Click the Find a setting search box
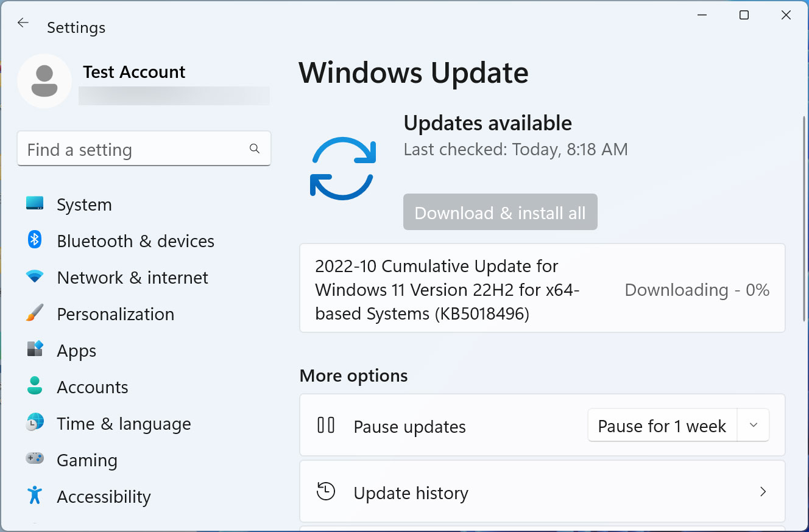This screenshot has height=532, width=809. click(x=144, y=149)
